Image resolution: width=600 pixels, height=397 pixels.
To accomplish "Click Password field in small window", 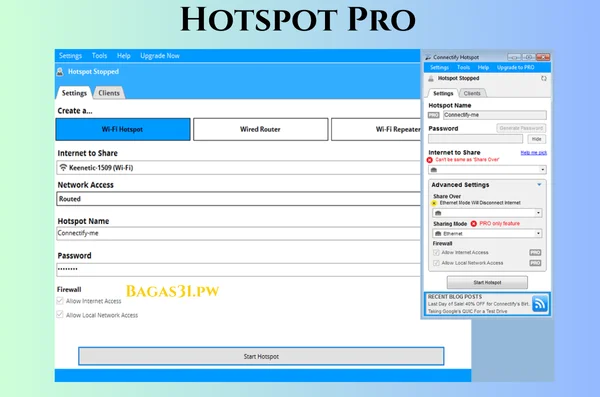I will pyautogui.click(x=476, y=139).
